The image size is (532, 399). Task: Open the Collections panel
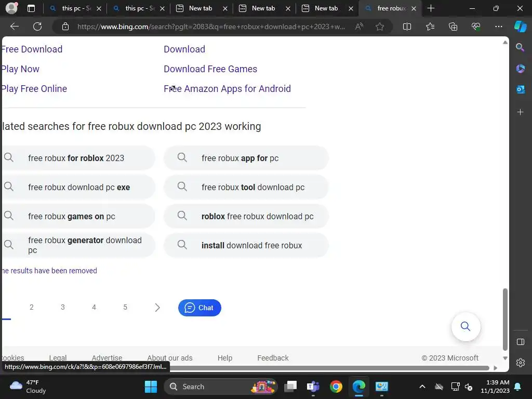[453, 26]
